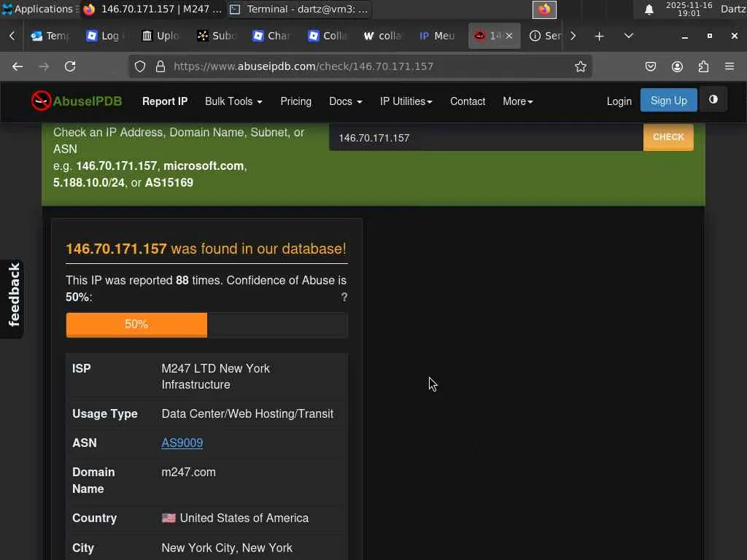Screen dimensions: 747x560
Task: Open the feedback side tab
Action: click(x=13, y=298)
